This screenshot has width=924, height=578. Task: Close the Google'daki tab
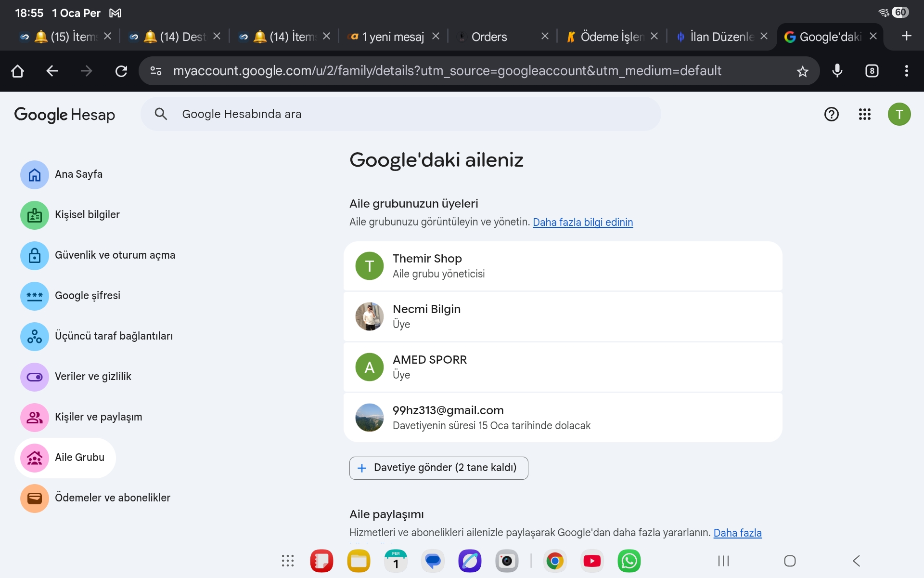pos(873,36)
